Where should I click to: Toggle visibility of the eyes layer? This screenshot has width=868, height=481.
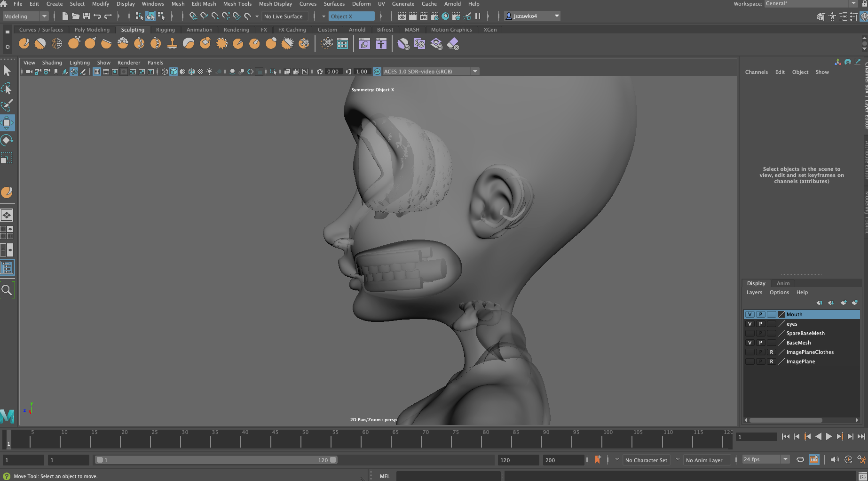[750, 324]
